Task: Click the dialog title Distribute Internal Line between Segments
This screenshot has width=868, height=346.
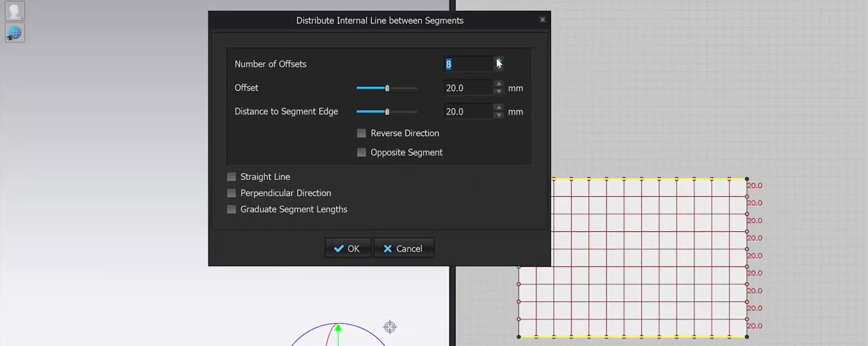Action: (380, 20)
